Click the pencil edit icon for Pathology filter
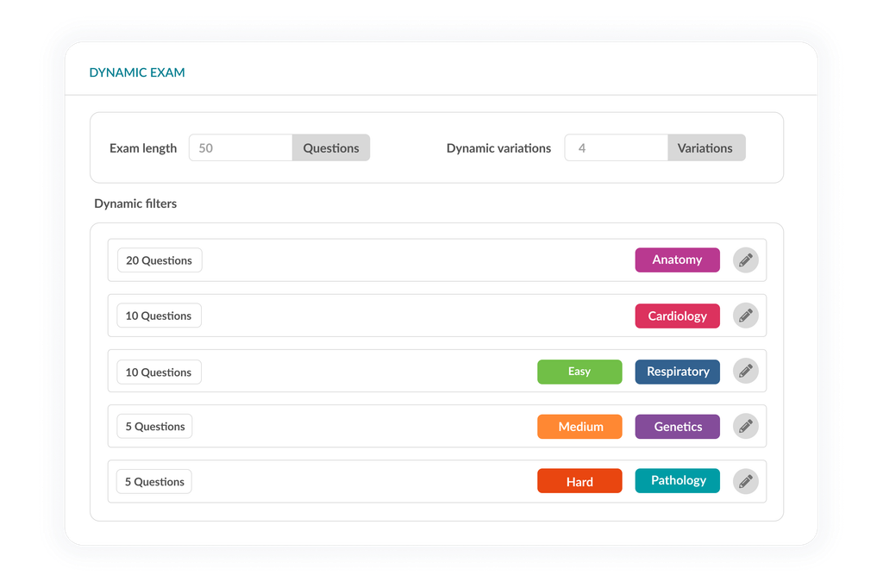Viewport: 883px width, 588px height. (x=745, y=480)
